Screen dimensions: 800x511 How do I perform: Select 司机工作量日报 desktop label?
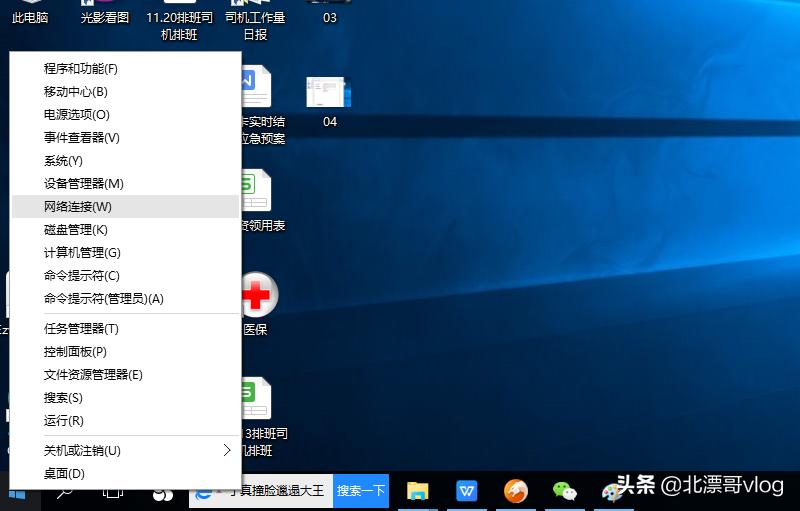(x=255, y=26)
